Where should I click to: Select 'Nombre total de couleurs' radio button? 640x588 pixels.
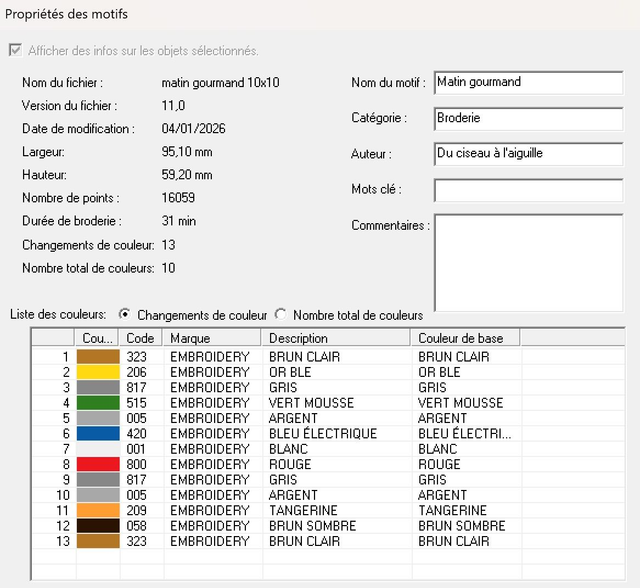(x=281, y=314)
